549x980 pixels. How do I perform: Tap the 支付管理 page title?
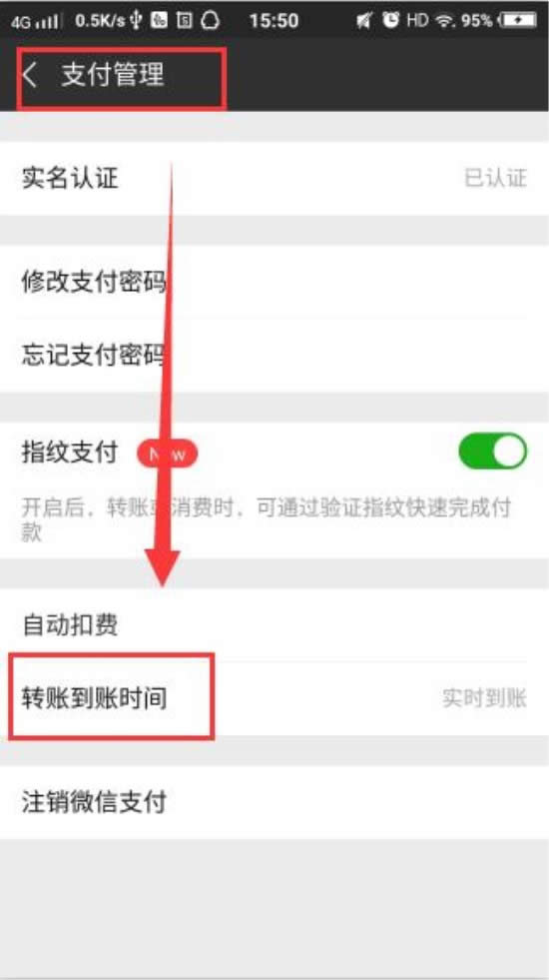pos(113,75)
